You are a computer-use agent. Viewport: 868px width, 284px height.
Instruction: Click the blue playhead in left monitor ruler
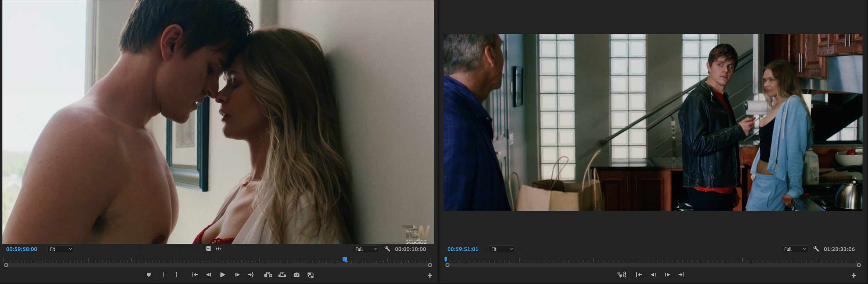pyautogui.click(x=345, y=259)
